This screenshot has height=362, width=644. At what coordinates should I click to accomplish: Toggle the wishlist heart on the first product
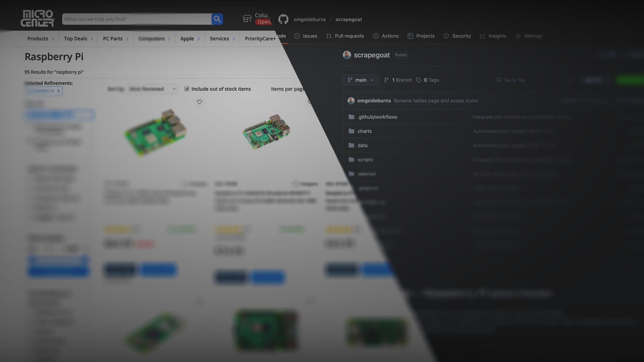click(x=199, y=102)
